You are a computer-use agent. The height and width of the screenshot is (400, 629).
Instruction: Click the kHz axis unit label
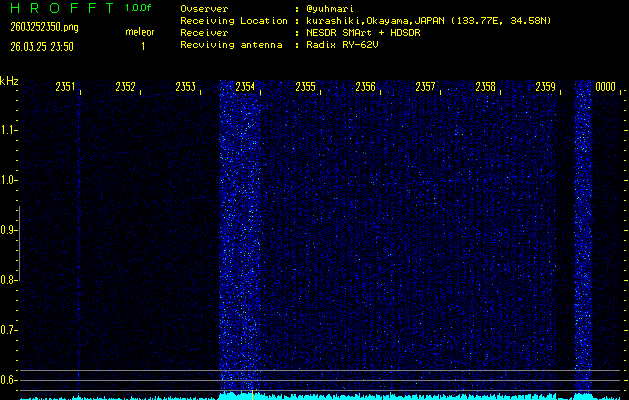(x=9, y=81)
